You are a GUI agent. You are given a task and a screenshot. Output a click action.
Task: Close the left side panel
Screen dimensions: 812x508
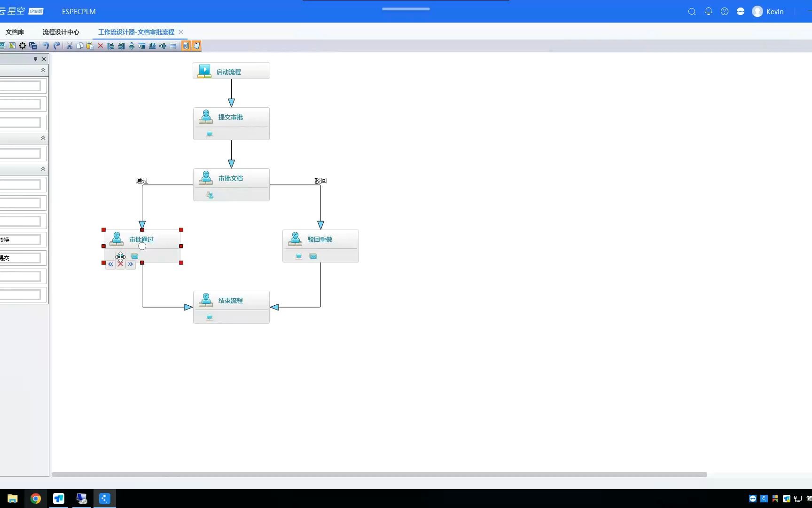point(44,59)
